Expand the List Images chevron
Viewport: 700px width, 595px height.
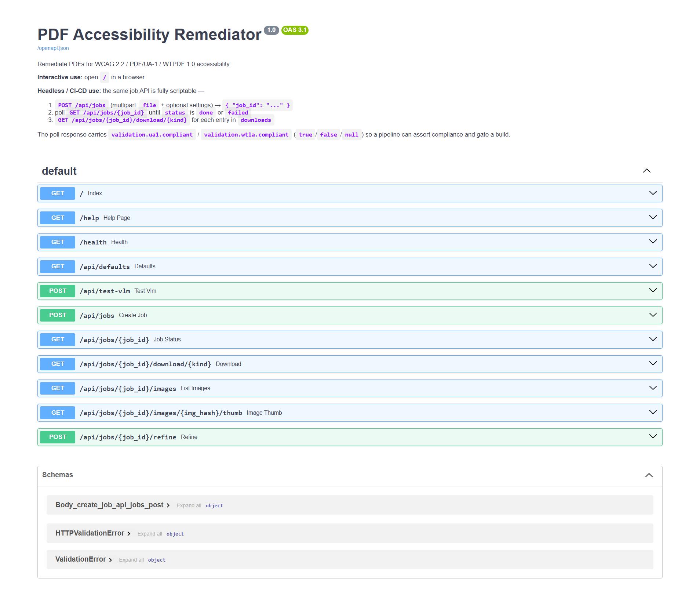coord(653,388)
